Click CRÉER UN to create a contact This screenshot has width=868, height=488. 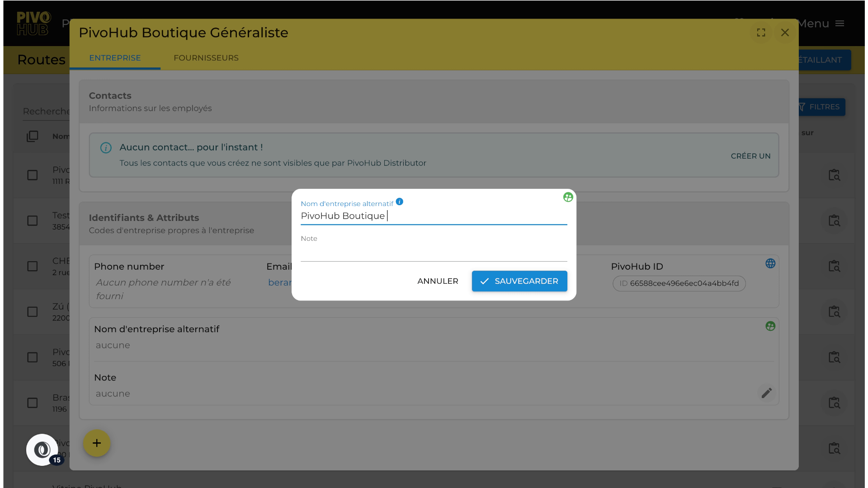[x=750, y=156]
